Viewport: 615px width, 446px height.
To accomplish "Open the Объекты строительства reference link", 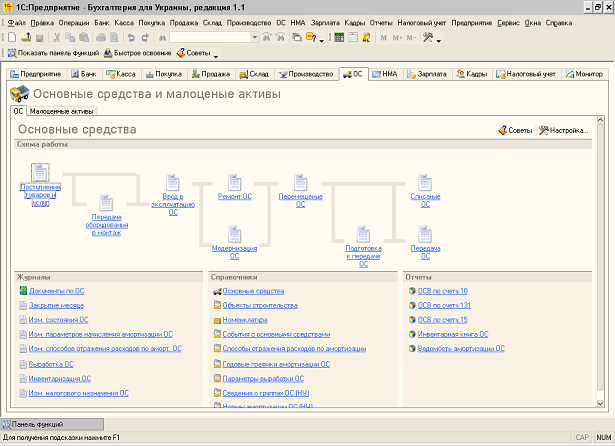I will (x=260, y=305).
